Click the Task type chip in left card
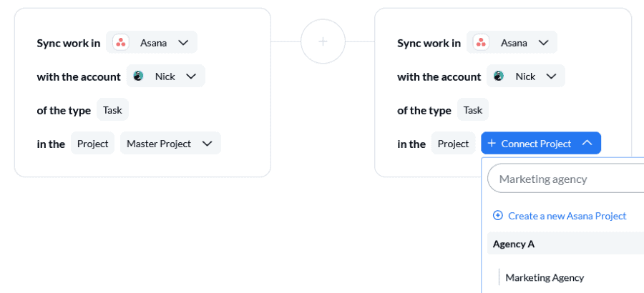 coord(112,110)
